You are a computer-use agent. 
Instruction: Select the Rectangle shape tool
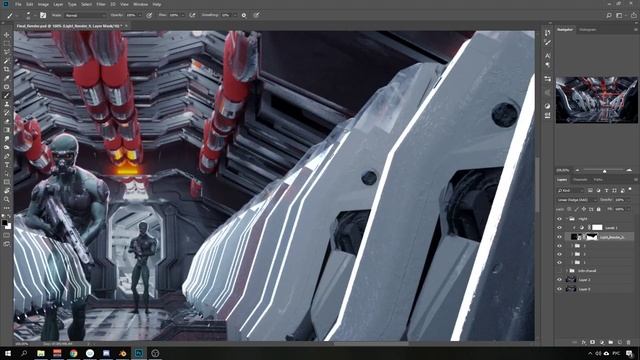pos(7,182)
